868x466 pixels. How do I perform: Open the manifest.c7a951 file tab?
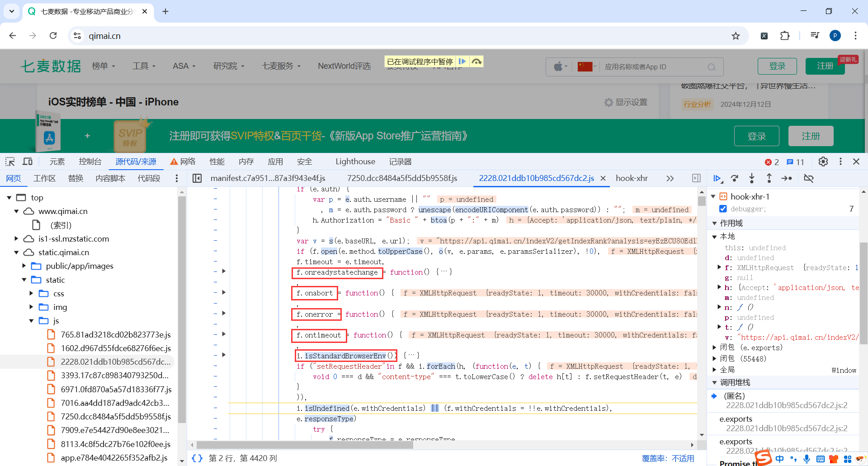[268, 178]
